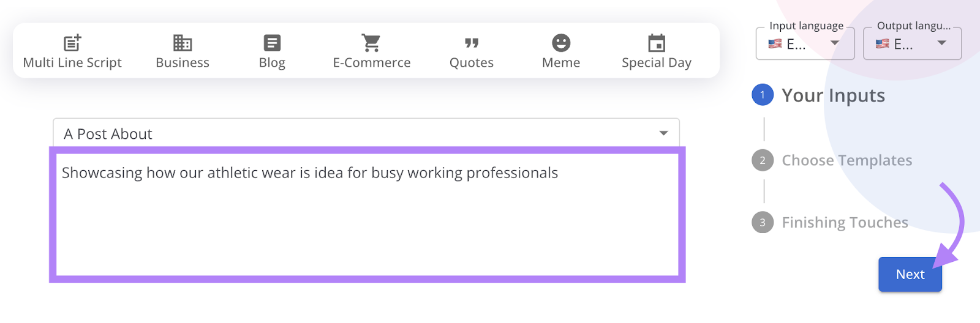Switch to the Blog tab label

coord(272,63)
